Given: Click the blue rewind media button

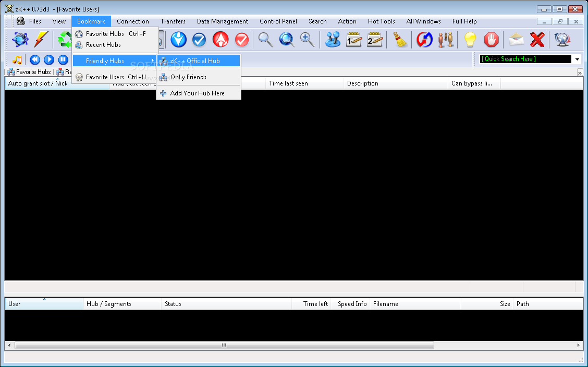Looking at the screenshot, I should point(35,59).
